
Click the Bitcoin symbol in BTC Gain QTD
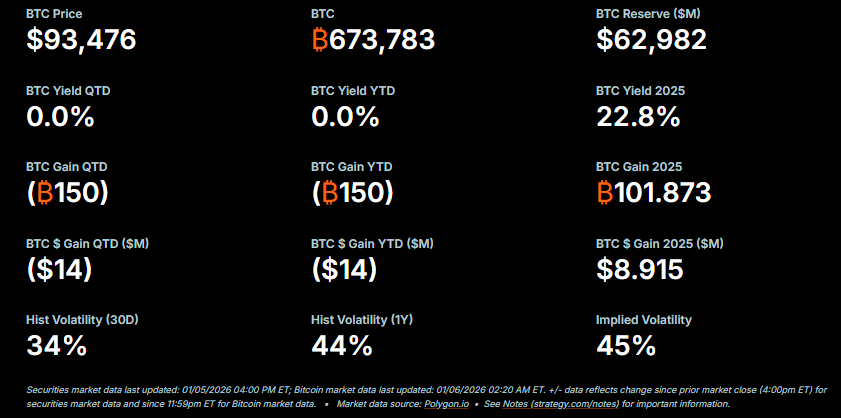48,193
